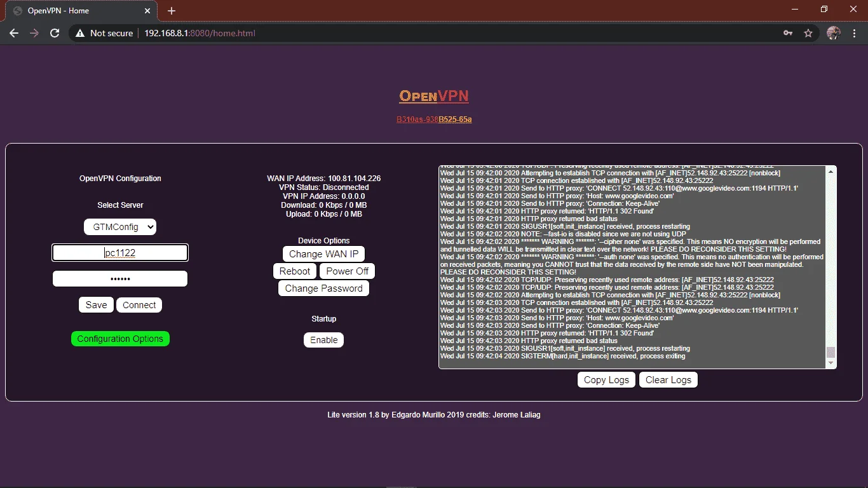Click the VPN IP Address: 0.0.0.0 text
This screenshot has width=868, height=488.
point(324,196)
